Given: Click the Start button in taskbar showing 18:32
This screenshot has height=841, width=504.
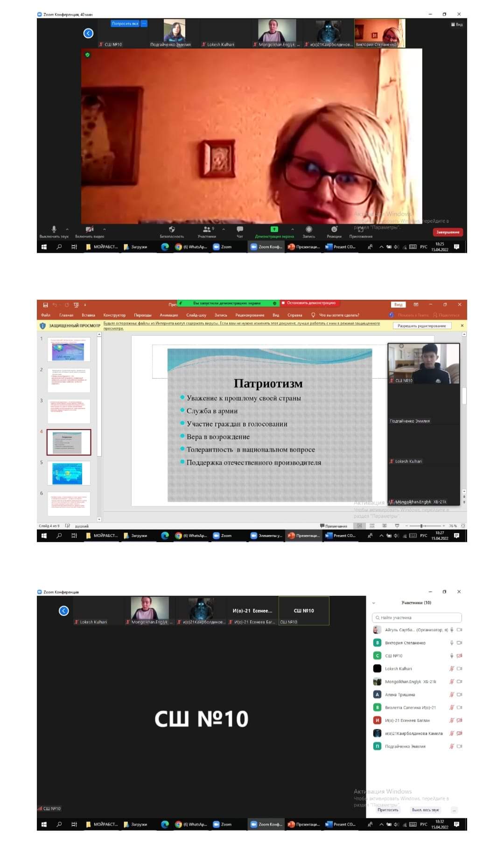Looking at the screenshot, I should 44,824.
